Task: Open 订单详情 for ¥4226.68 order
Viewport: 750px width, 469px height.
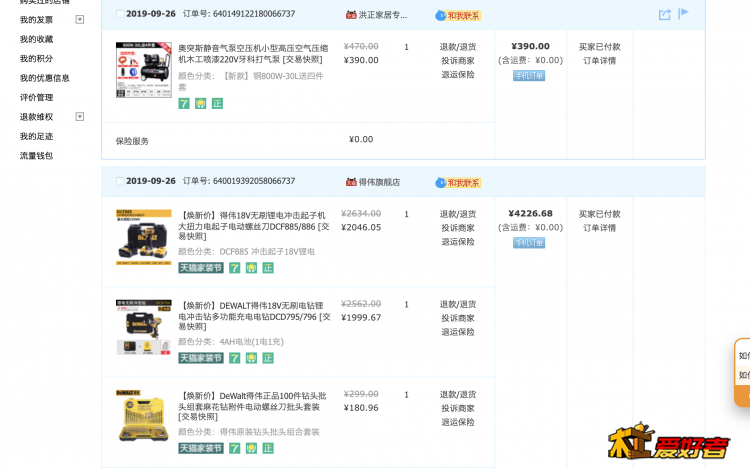Action: click(599, 228)
